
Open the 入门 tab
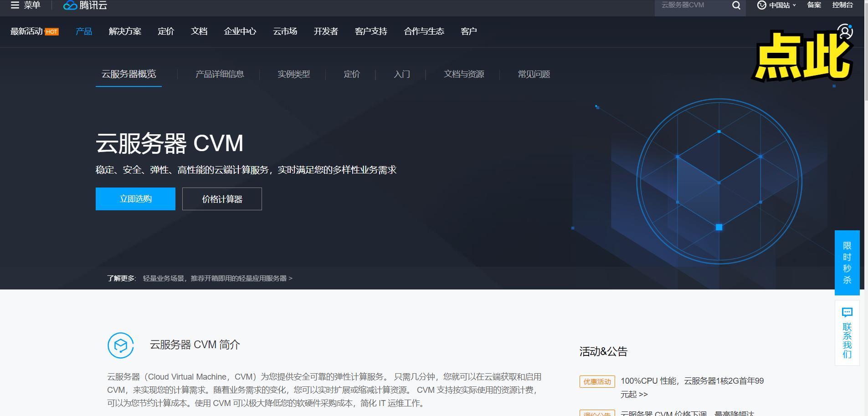(402, 74)
